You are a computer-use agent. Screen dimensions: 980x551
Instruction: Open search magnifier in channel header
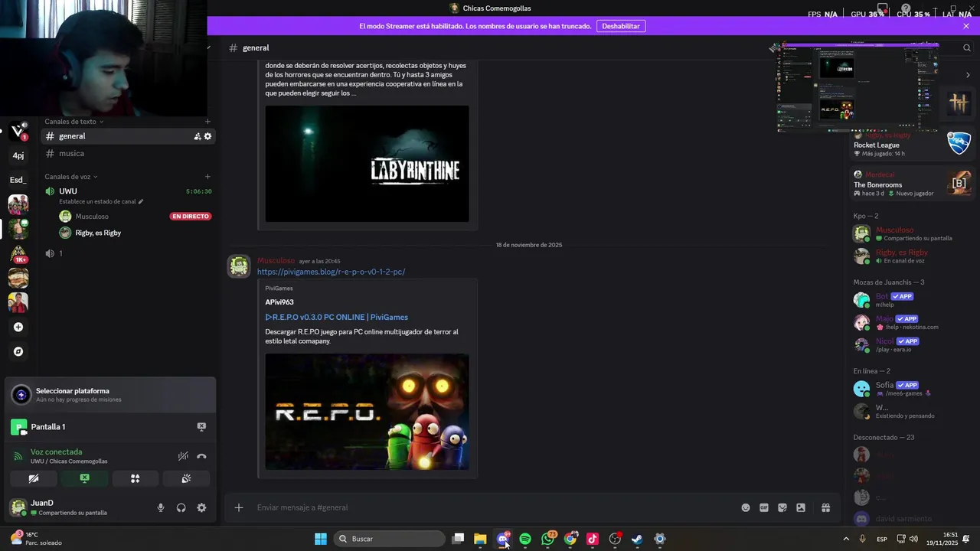(x=966, y=47)
